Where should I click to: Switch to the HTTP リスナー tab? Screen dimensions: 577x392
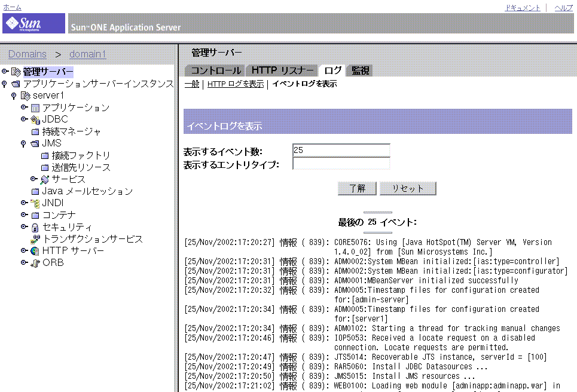coord(282,71)
